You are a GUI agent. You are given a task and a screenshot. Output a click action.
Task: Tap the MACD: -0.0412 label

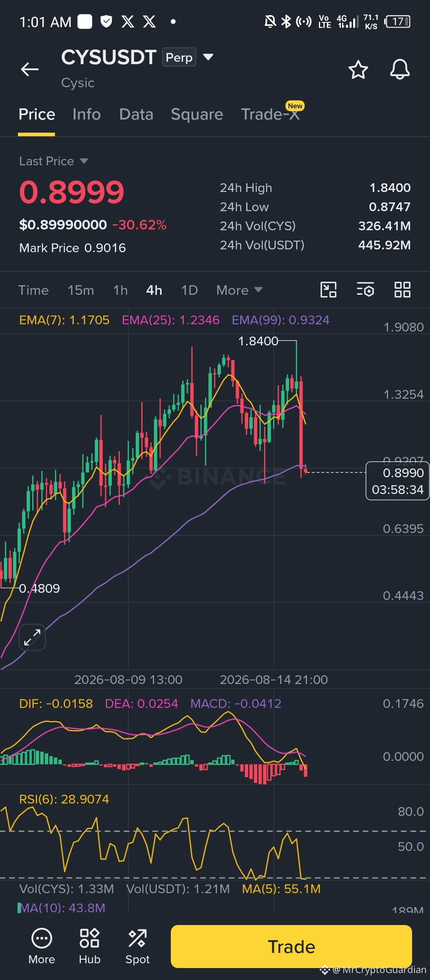point(236,704)
